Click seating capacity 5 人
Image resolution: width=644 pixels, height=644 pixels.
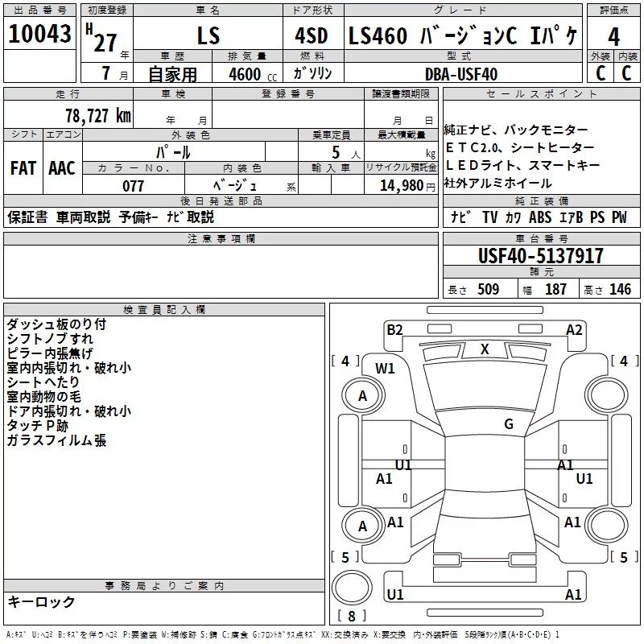click(345, 153)
